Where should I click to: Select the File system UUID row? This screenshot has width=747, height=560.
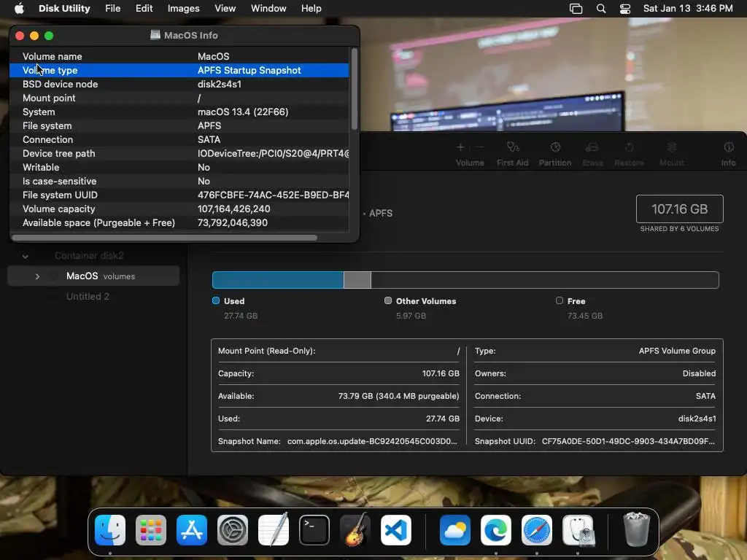179,195
